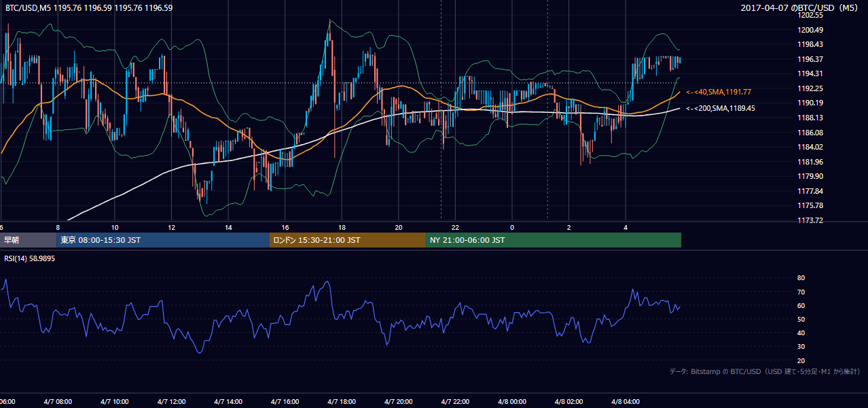Click the 4/7 22:00 time label

[x=456, y=402]
